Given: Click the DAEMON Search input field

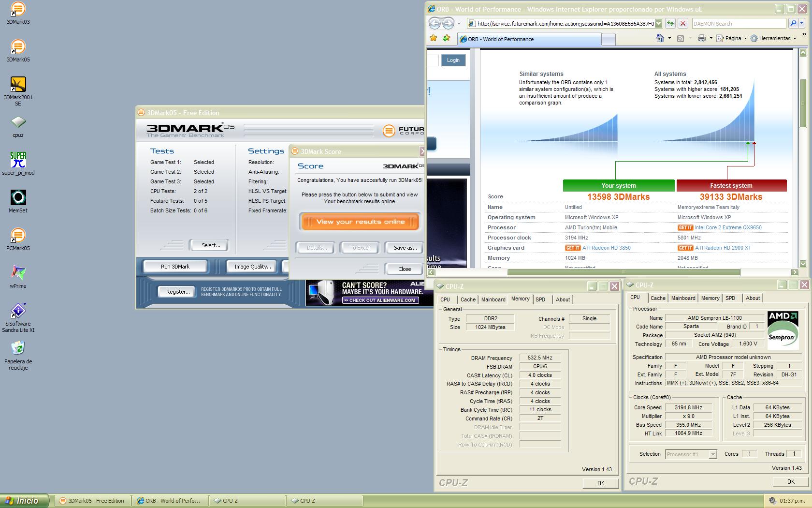Looking at the screenshot, I should 739,23.
